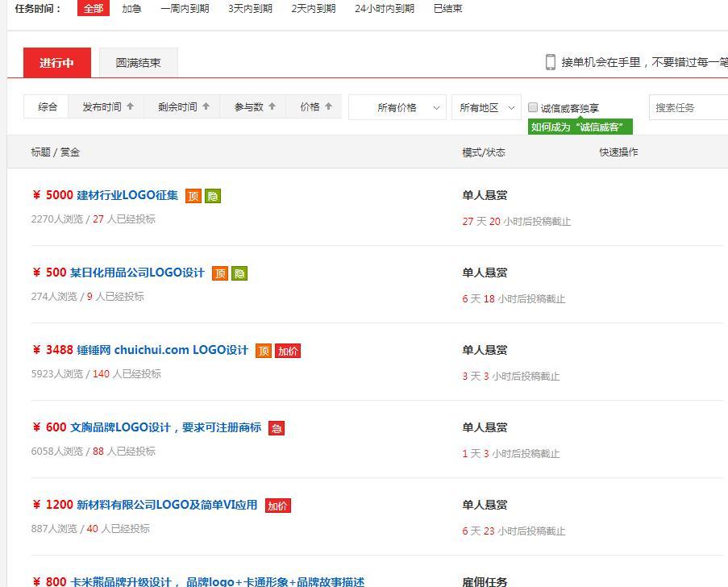This screenshot has width=728, height=587.
Task: Click the 加价 badge on 新材料有限公司LOGO task
Action: [x=278, y=506]
